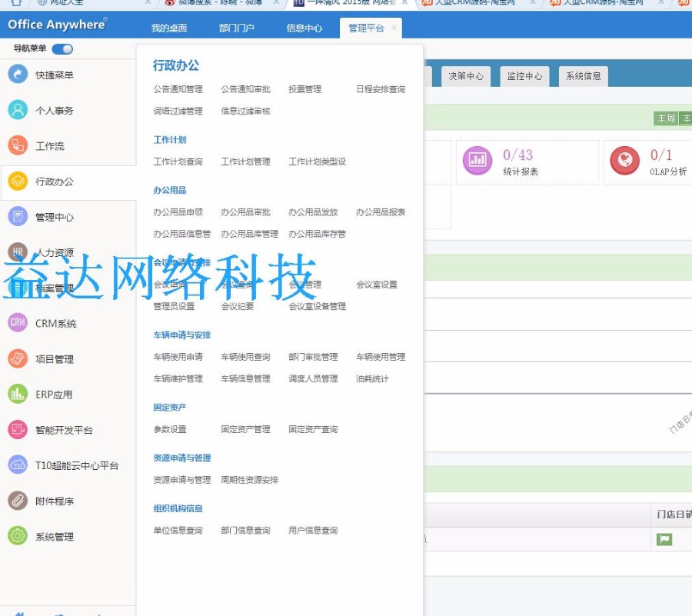Close the 管理平台 tab
This screenshot has height=616, width=692.
[x=394, y=28]
